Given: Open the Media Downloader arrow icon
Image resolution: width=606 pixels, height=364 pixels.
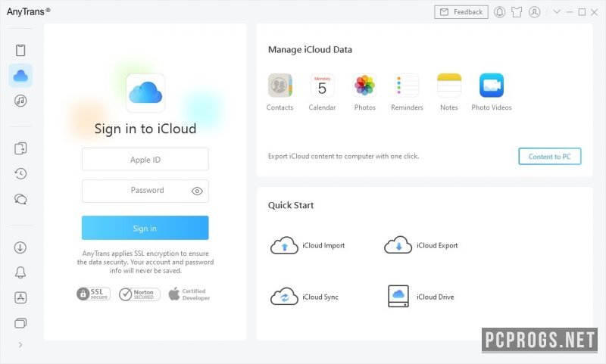Looking at the screenshot, I should [20, 247].
